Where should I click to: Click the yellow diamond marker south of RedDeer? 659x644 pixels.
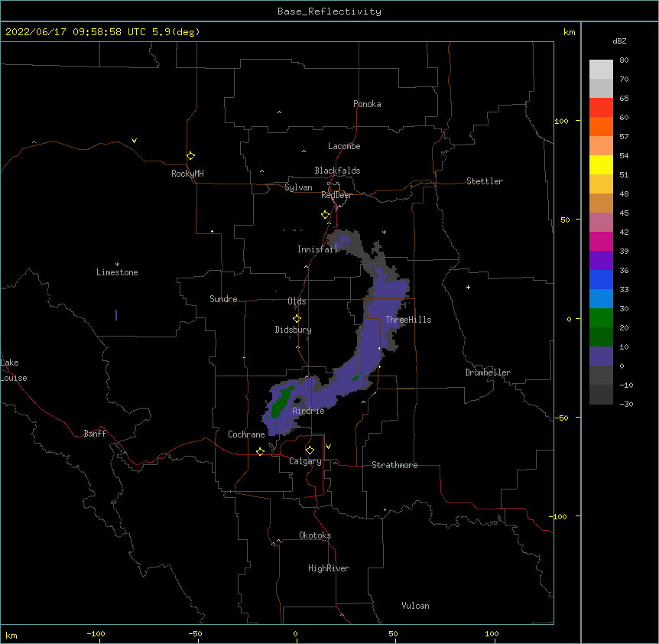click(325, 215)
